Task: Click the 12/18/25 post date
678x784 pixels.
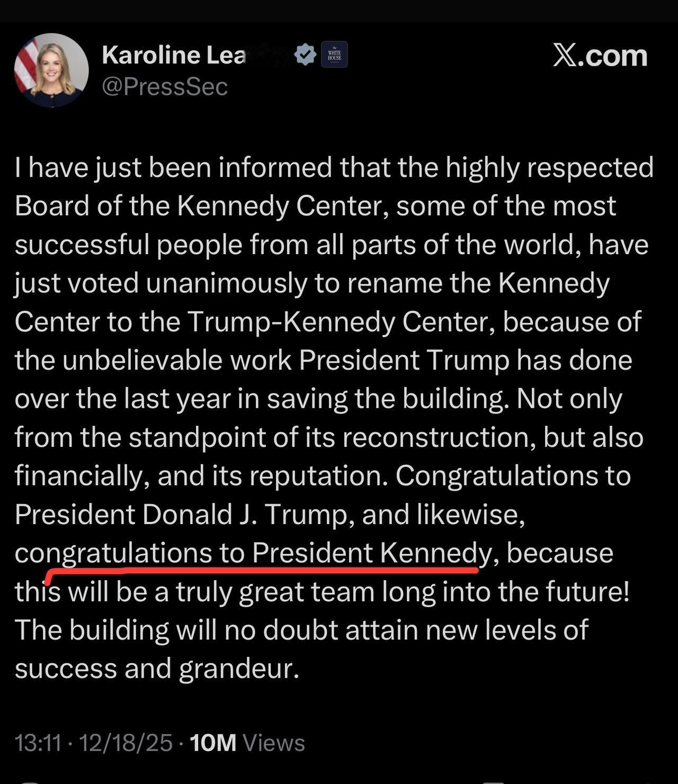Action: pyautogui.click(x=126, y=743)
